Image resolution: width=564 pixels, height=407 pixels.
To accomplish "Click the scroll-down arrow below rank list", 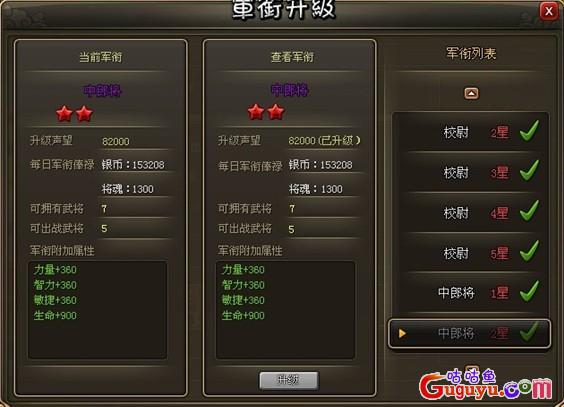I will pyautogui.click(x=472, y=369).
